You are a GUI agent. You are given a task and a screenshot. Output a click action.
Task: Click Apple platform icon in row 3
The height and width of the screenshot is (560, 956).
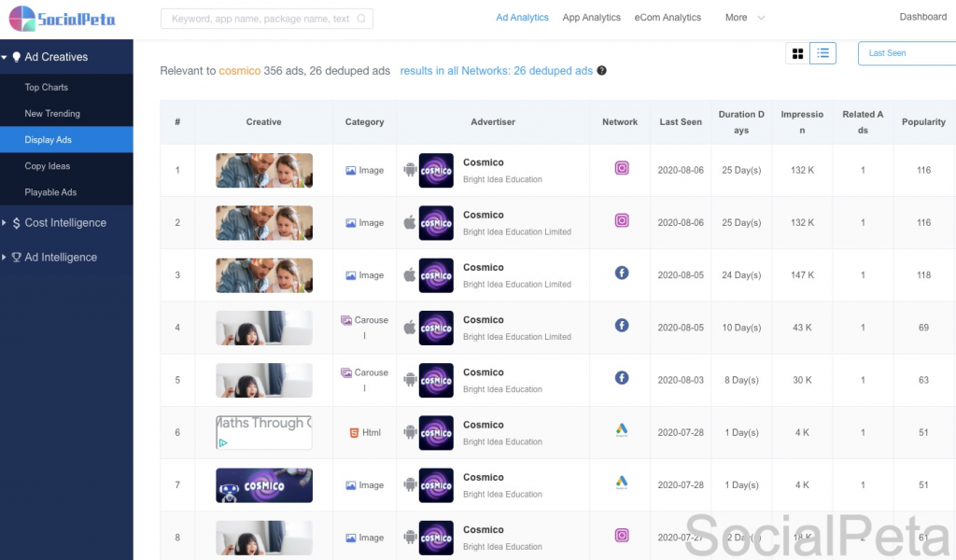coord(410,274)
